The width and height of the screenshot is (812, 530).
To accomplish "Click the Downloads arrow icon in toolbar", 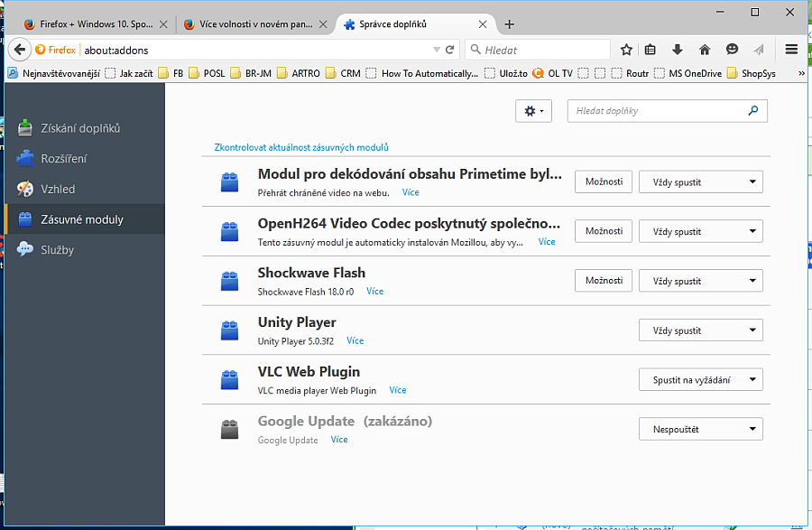I will point(677,50).
